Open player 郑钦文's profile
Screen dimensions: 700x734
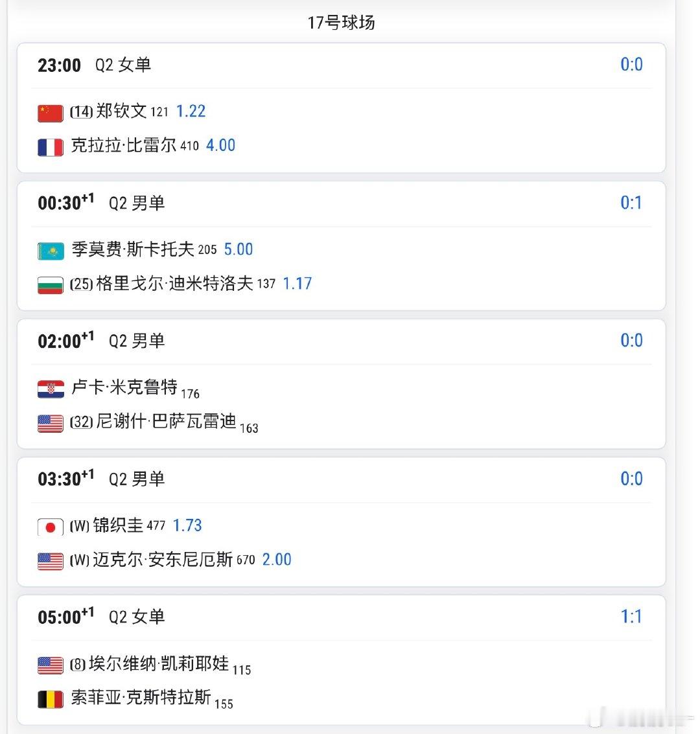[121, 111]
